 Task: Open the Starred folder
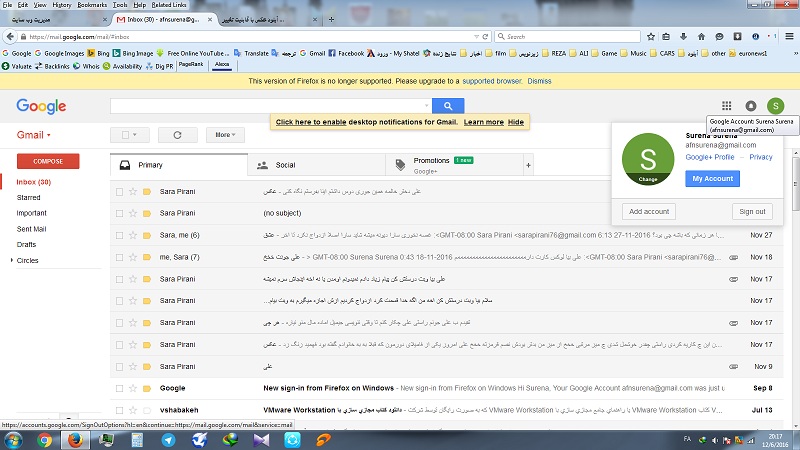(x=28, y=197)
